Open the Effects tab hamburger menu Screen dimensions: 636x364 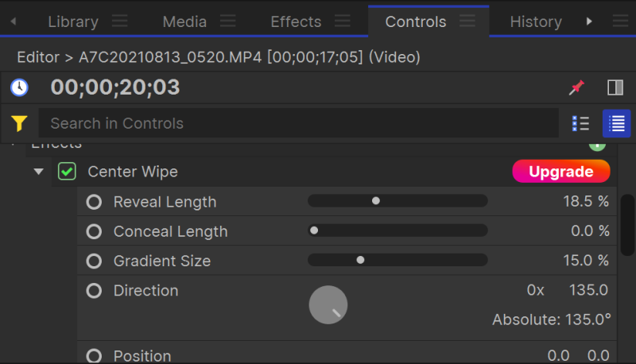pos(343,21)
